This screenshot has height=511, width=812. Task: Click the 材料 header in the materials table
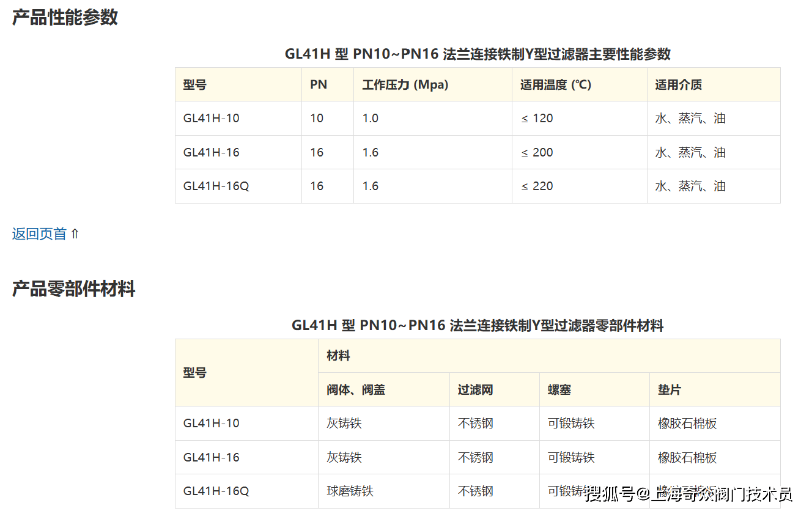pyautogui.click(x=339, y=356)
